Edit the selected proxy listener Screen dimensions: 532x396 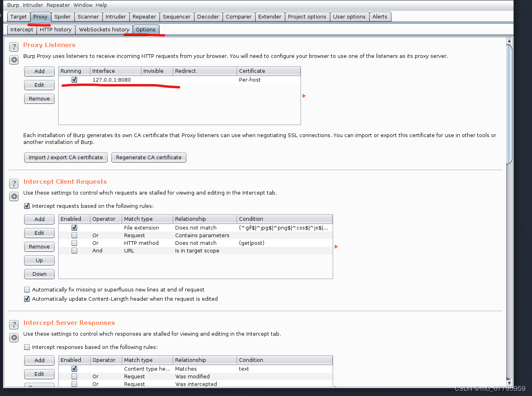tap(39, 85)
